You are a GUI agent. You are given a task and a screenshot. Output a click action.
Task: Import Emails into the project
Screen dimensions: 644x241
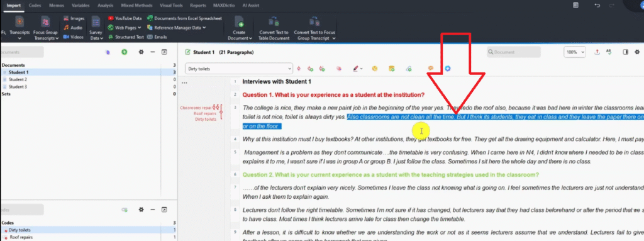point(157,37)
